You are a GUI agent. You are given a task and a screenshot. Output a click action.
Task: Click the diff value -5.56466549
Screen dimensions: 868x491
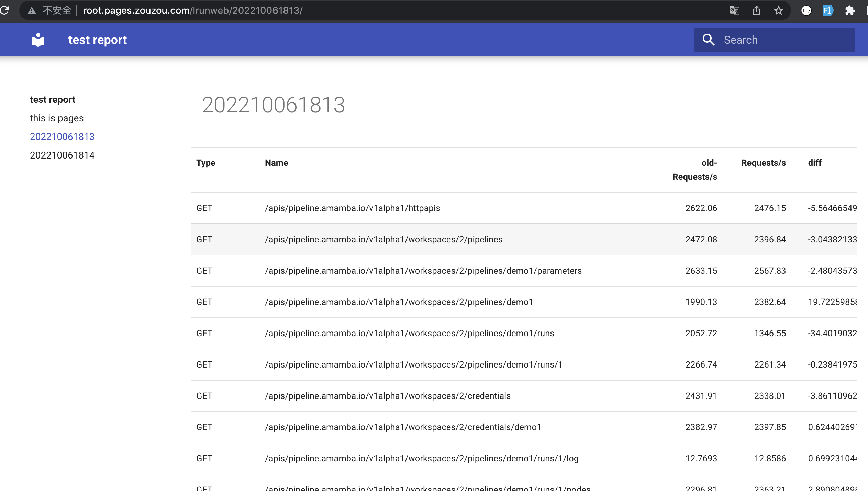[832, 208]
